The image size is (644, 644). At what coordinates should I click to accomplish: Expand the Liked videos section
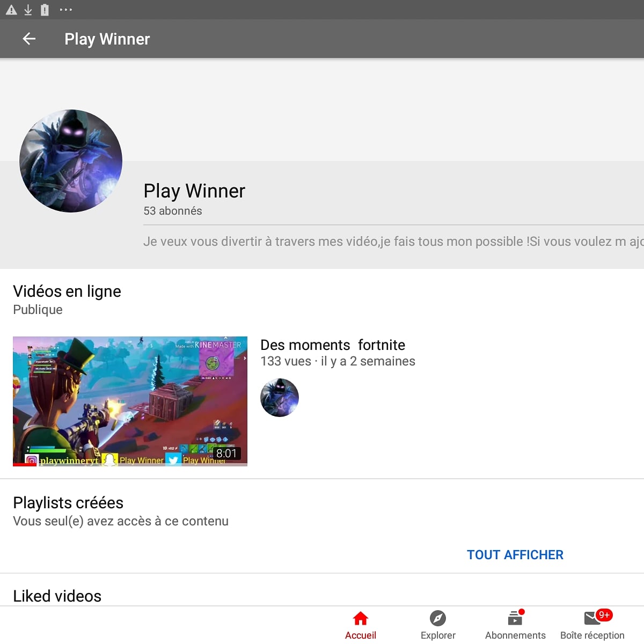pyautogui.click(x=57, y=596)
